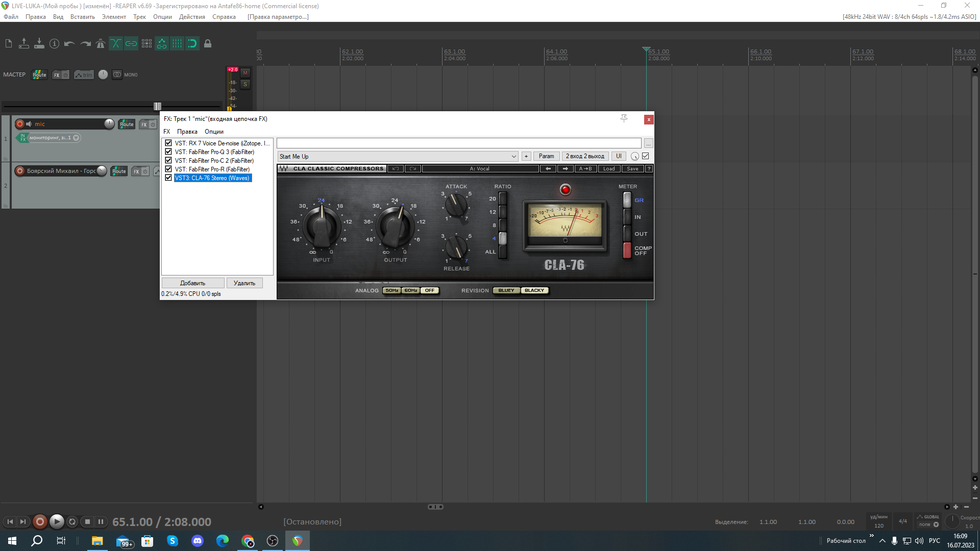The image size is (980, 551).
Task: Open IN FX on mic track
Action: pos(22,138)
